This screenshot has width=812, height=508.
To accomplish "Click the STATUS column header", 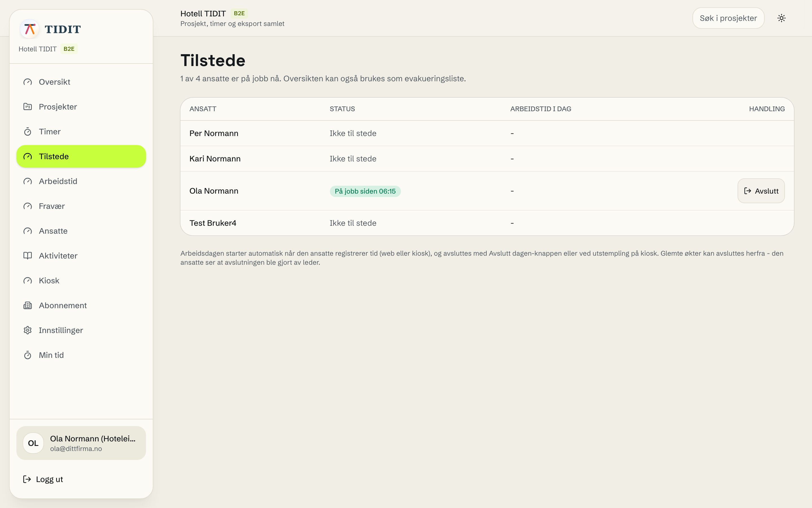I will [x=342, y=109].
